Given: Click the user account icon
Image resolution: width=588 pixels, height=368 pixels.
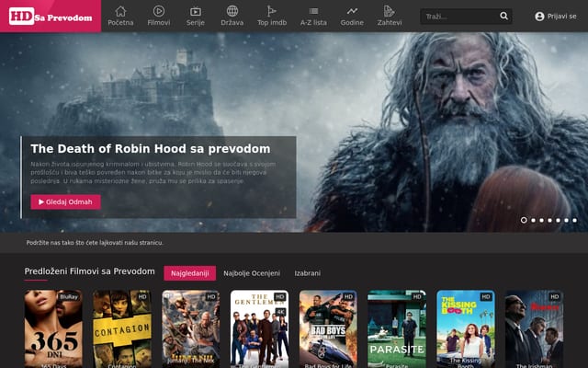Looking at the screenshot, I should (x=539, y=17).
